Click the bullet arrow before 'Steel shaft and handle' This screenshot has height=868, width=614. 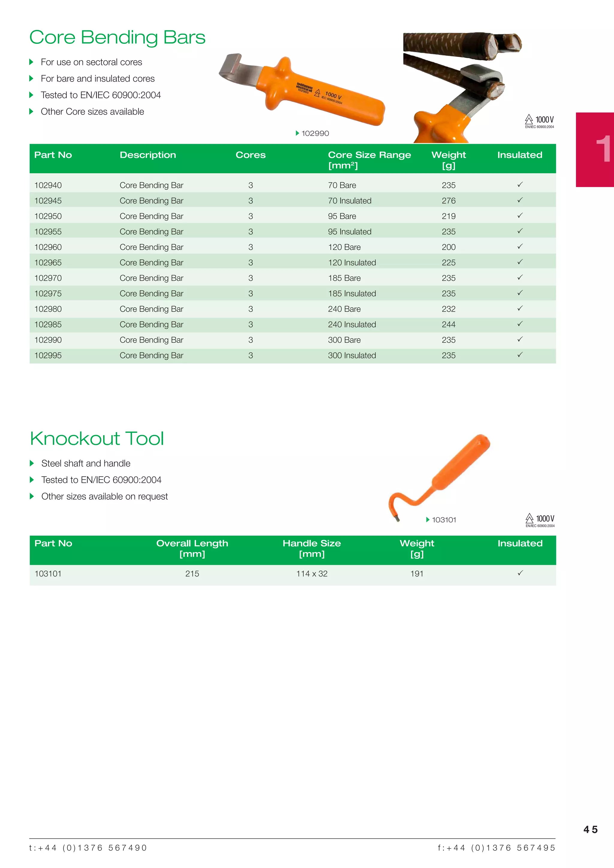[32, 463]
